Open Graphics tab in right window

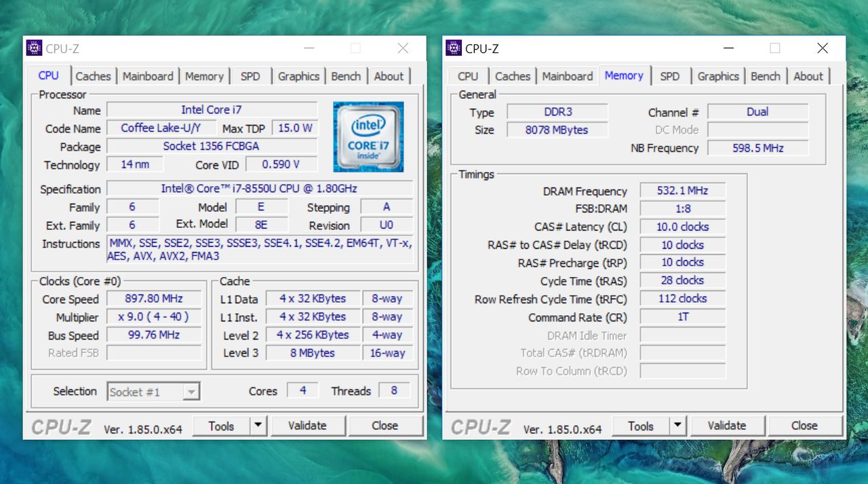pos(718,76)
